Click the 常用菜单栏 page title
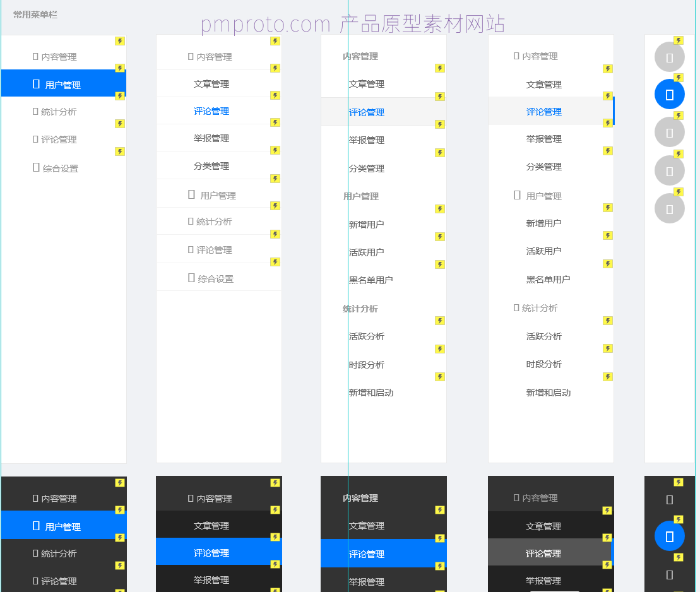This screenshot has height=592, width=700. point(35,15)
